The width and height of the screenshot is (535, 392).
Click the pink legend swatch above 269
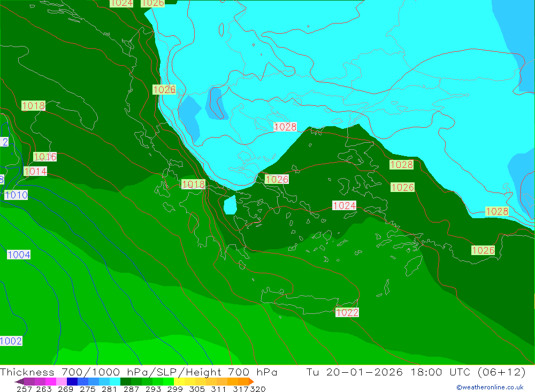coord(61,381)
